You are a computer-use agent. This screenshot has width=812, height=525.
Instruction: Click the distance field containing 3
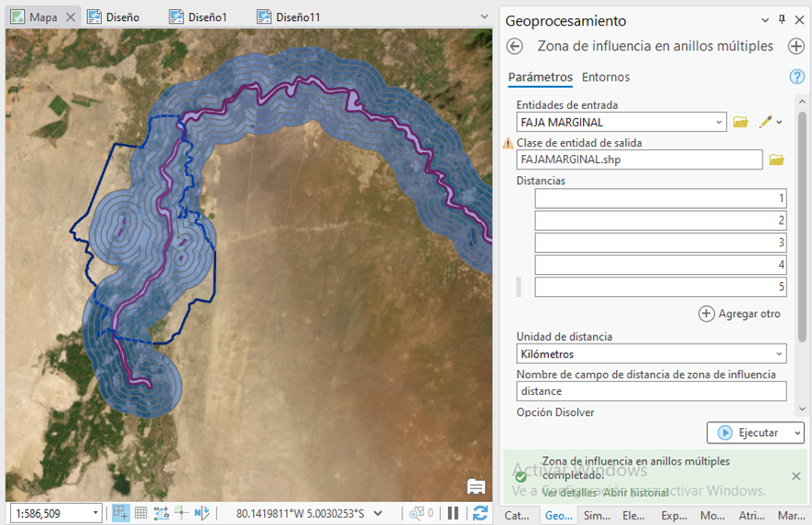click(x=660, y=243)
